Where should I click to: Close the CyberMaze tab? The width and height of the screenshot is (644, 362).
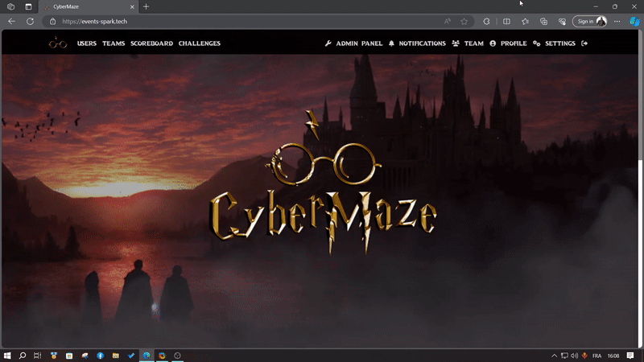(x=132, y=7)
